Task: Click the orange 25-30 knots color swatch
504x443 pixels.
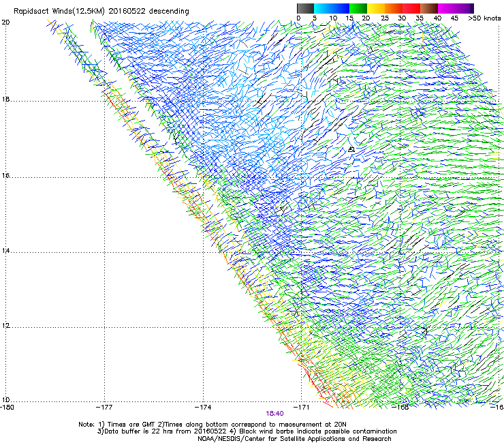Action: click(394, 8)
